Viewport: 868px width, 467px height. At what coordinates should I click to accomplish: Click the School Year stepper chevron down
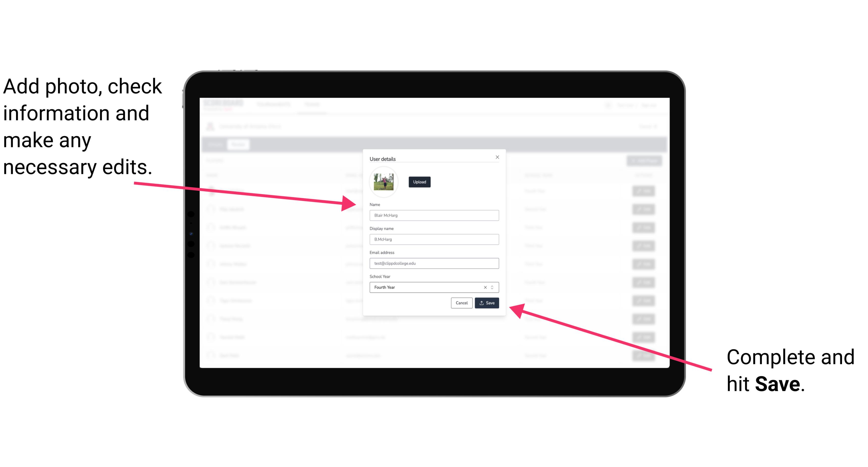pyautogui.click(x=493, y=289)
